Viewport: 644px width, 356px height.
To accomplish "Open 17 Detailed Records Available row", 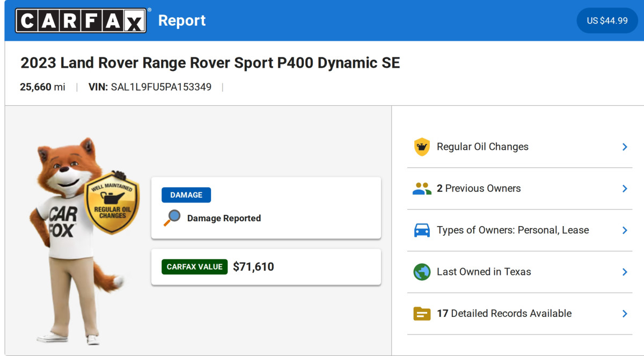I will click(x=519, y=314).
